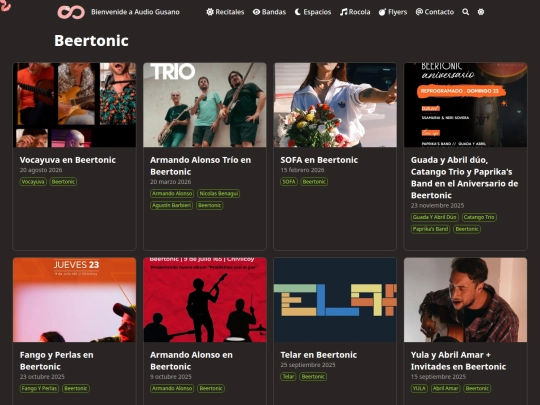The height and width of the screenshot is (405, 540).
Task: Click the Beertonic page heading
Action: 91,41
